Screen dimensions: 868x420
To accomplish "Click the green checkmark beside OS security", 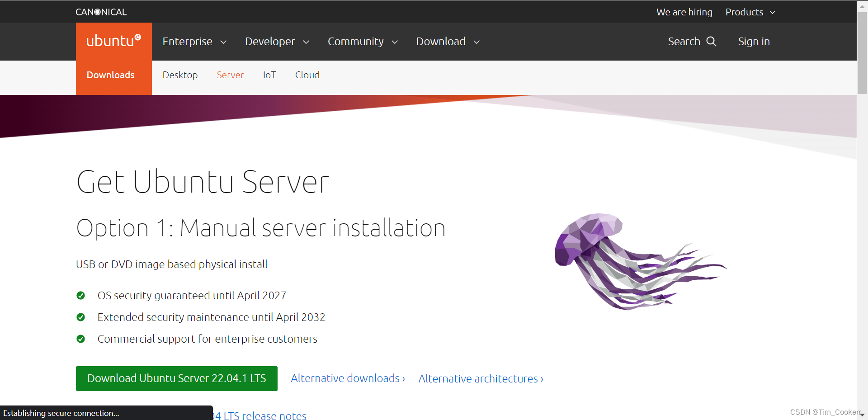I will pyautogui.click(x=81, y=296).
